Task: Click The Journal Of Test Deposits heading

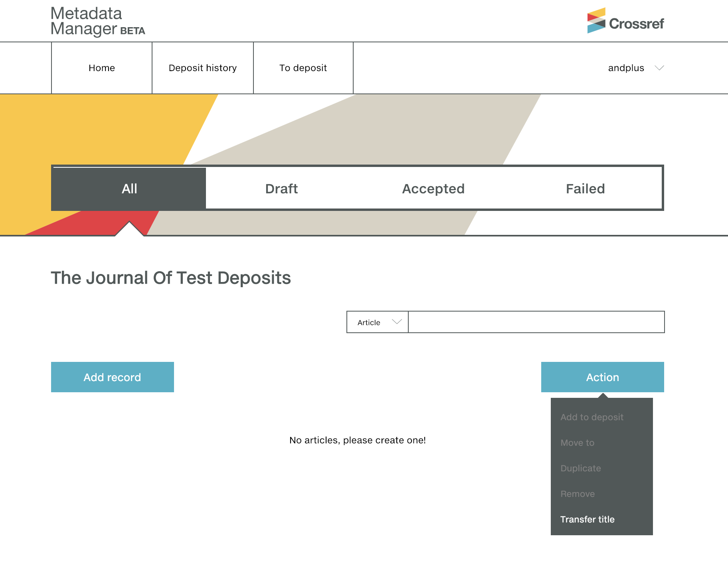Action: pyautogui.click(x=171, y=278)
